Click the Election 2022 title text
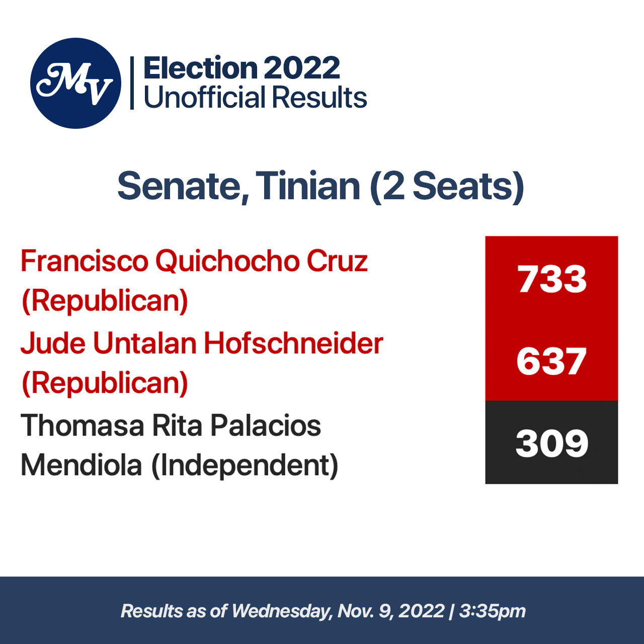This screenshot has height=644, width=644. click(242, 68)
